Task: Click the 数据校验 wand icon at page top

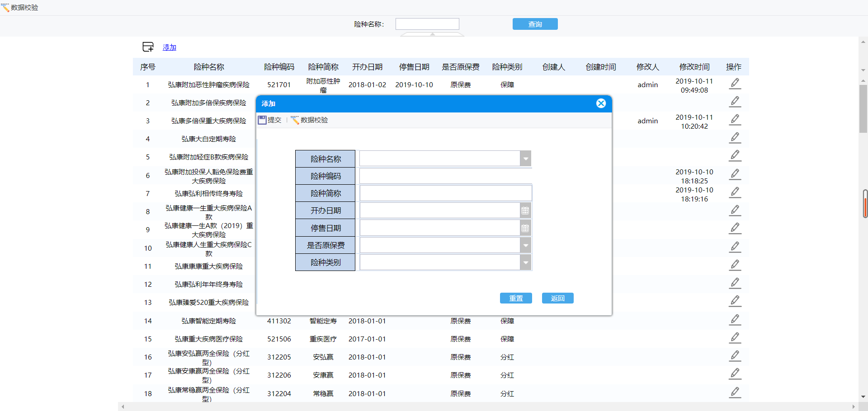Action: pyautogui.click(x=5, y=7)
